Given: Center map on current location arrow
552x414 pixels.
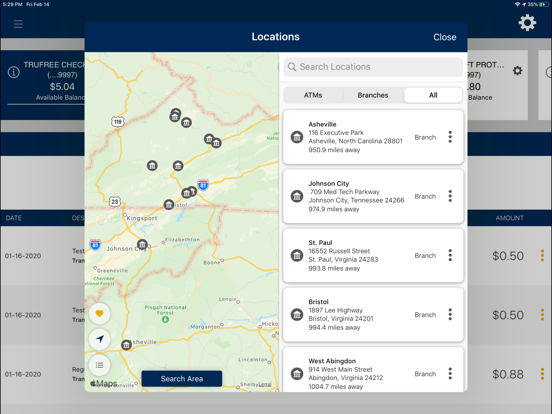Looking at the screenshot, I should (x=100, y=339).
